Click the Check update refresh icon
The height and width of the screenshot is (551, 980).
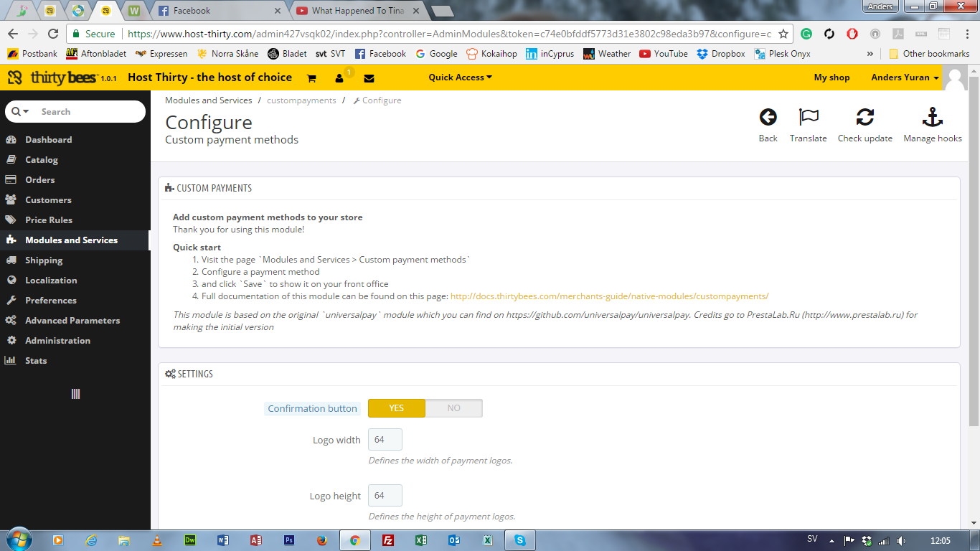pos(864,118)
